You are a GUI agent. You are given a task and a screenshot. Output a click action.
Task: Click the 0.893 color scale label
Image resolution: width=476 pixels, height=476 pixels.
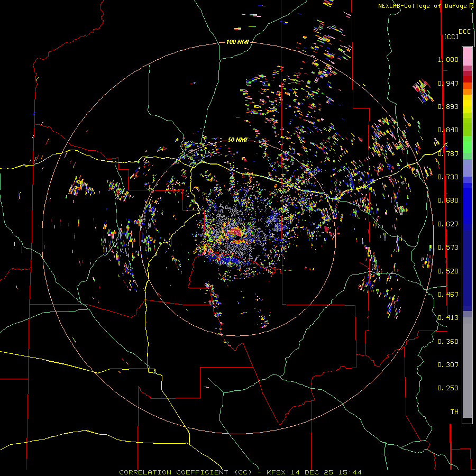coord(448,106)
